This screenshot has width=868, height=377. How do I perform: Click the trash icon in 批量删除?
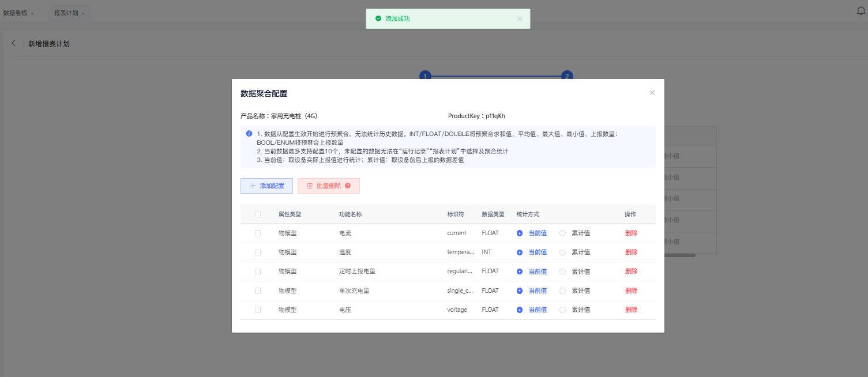pos(310,186)
